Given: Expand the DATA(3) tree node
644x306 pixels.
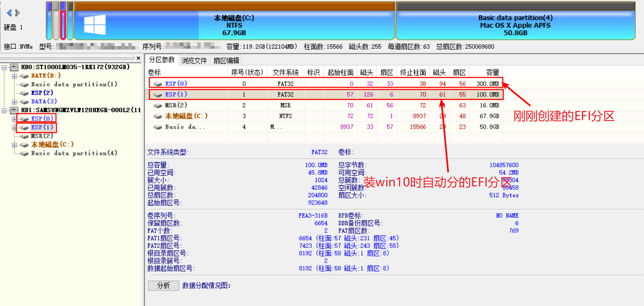Looking at the screenshot, I should coord(14,102).
